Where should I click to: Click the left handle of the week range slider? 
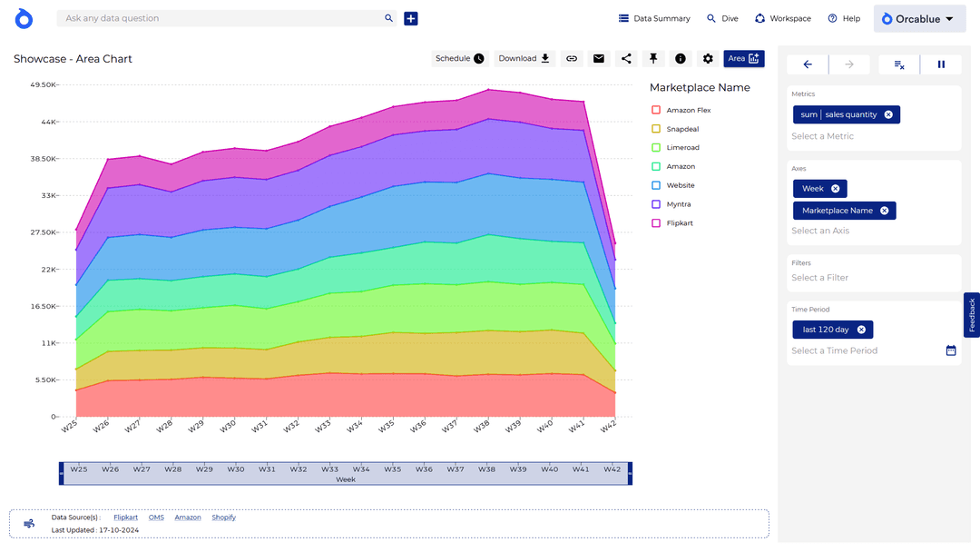tap(62, 474)
